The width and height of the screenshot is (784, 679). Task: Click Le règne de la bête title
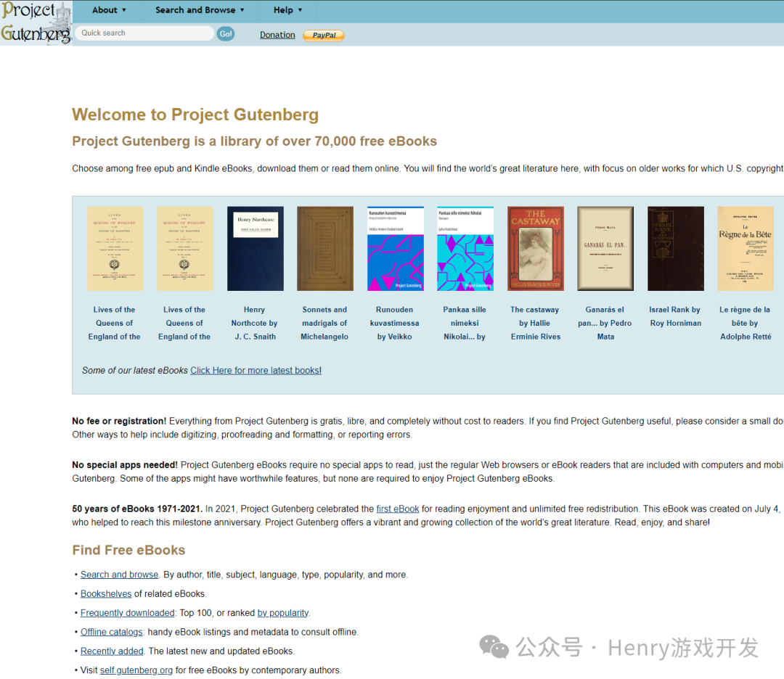745,324
